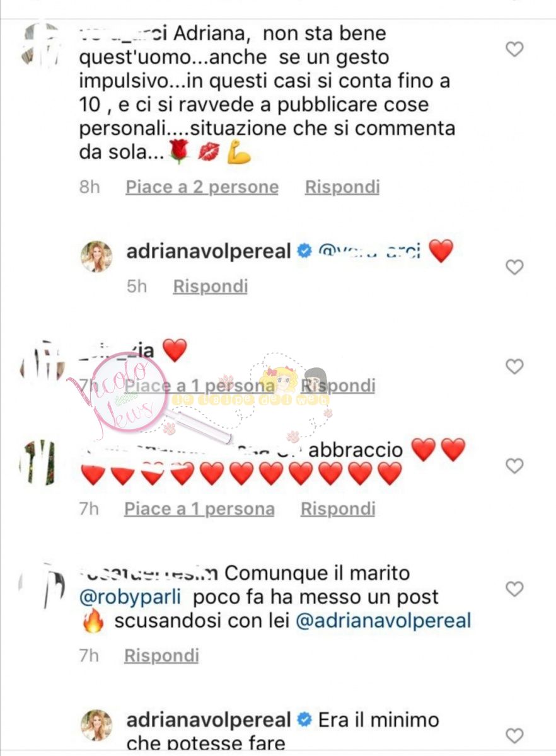The image size is (556, 756).
Task: Like adrianavolpereal's red heart reply
Action: click(515, 267)
